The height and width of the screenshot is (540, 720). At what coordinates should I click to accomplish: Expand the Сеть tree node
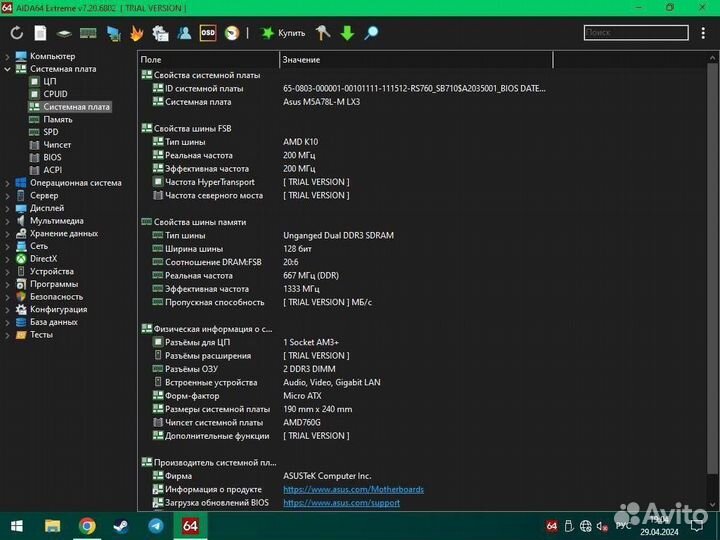click(7, 246)
